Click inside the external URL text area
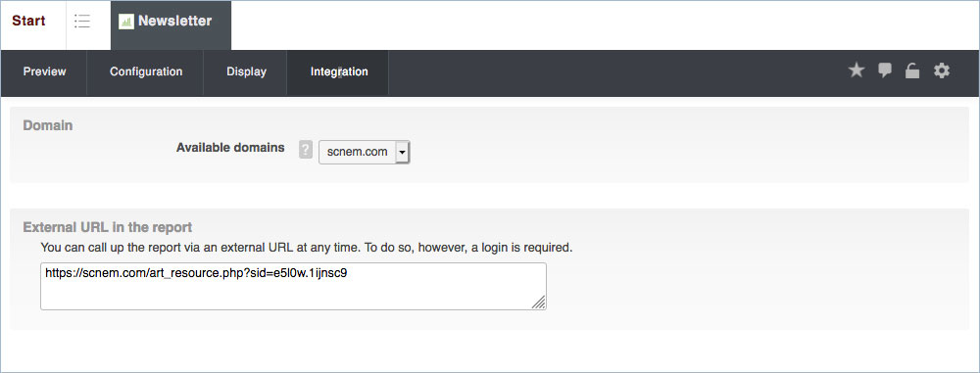This screenshot has height=373, width=980. [293, 286]
